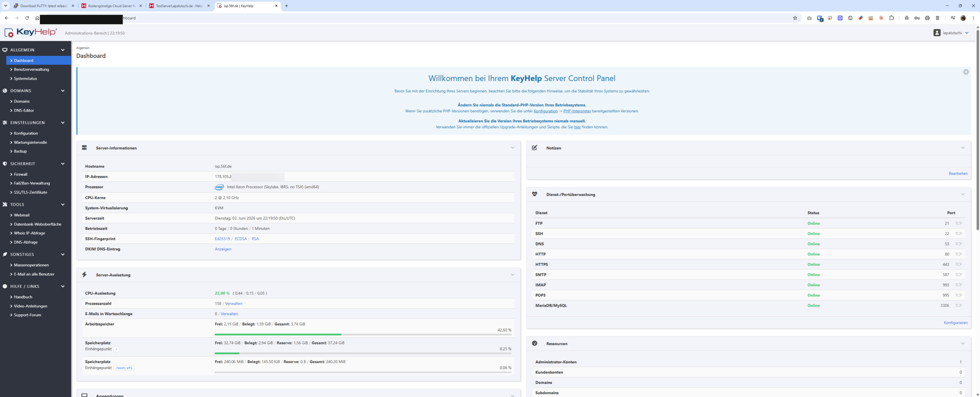Go back with the browser back arrow
This screenshot has width=980, height=397.
[x=7, y=18]
